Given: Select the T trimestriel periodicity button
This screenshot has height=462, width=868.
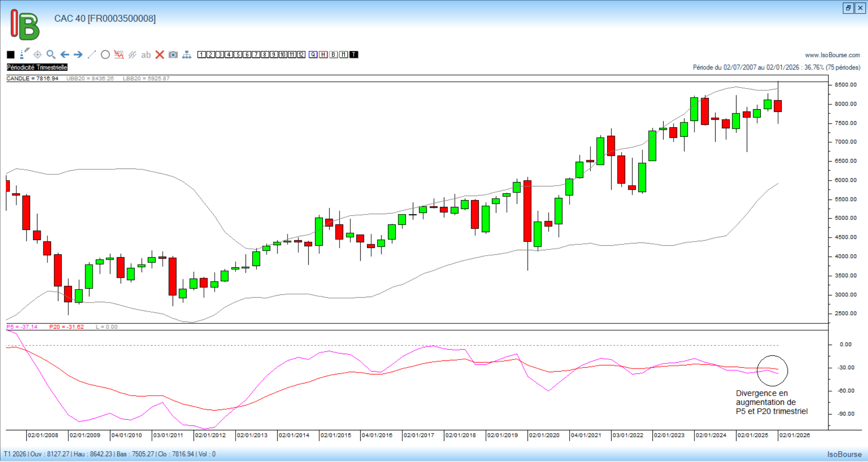Looking at the screenshot, I should 354,55.
